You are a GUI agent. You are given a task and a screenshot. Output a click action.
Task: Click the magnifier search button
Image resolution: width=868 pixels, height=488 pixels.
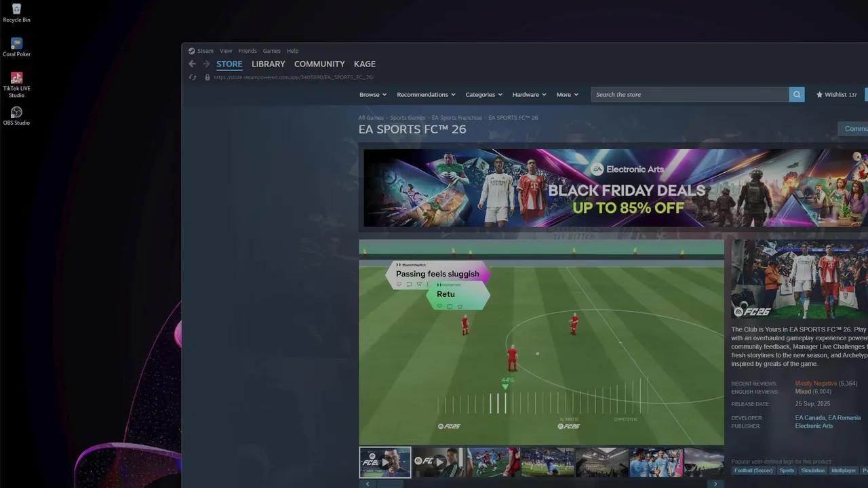[797, 94]
